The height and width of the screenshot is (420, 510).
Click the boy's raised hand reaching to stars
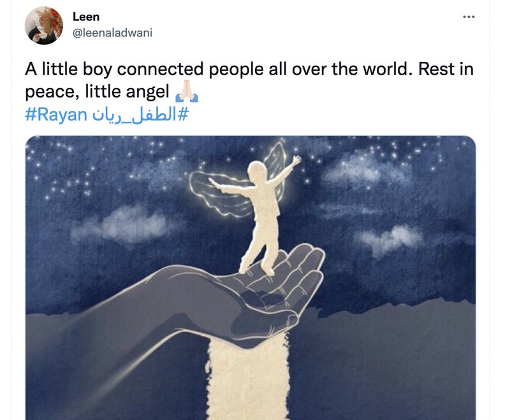[x=296, y=160]
